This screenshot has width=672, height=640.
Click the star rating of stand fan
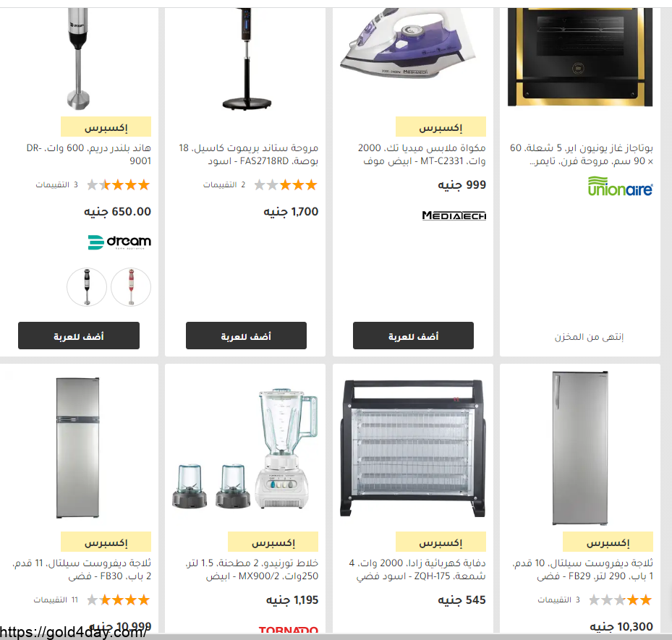[286, 185]
